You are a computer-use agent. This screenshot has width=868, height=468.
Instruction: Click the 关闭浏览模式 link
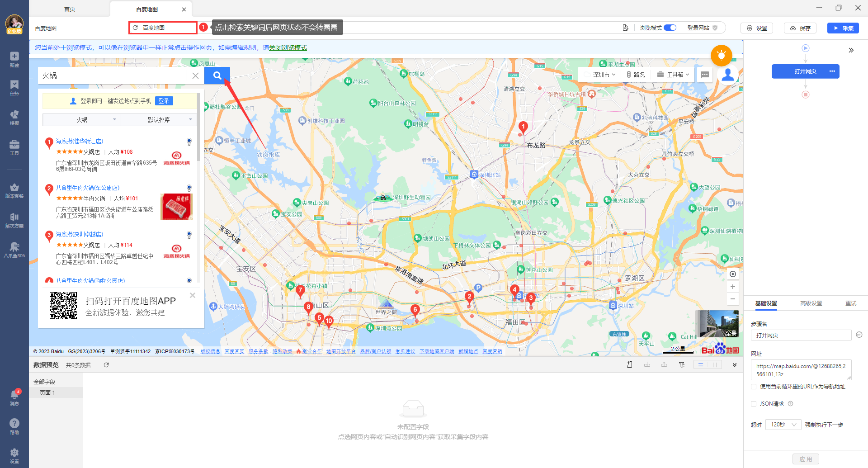288,47
